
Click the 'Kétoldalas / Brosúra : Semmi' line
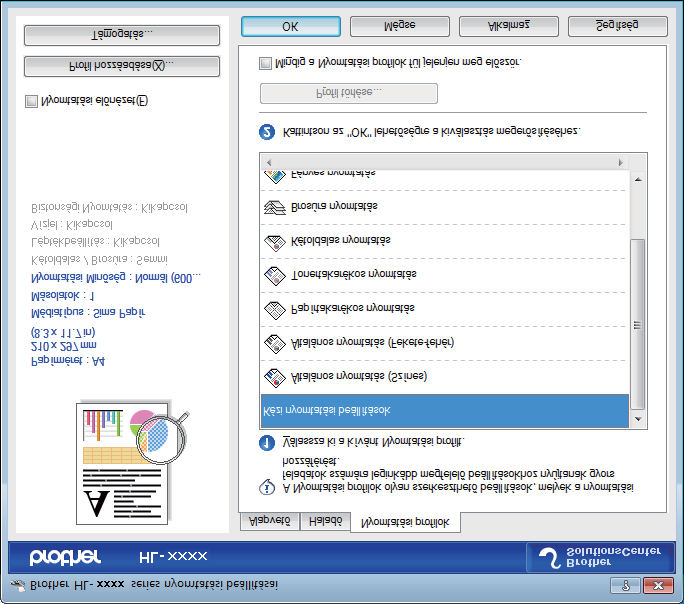click(x=99, y=260)
